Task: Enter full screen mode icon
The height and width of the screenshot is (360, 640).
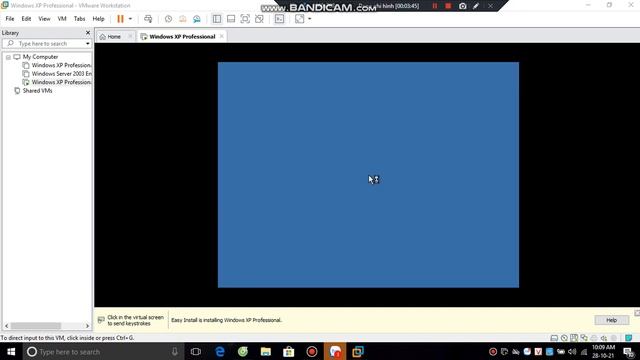Action: (245, 19)
